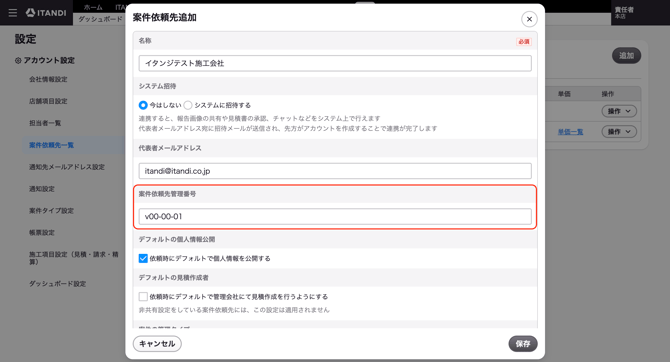Click the 名称 input field
This screenshot has height=362, width=670.
pos(335,63)
